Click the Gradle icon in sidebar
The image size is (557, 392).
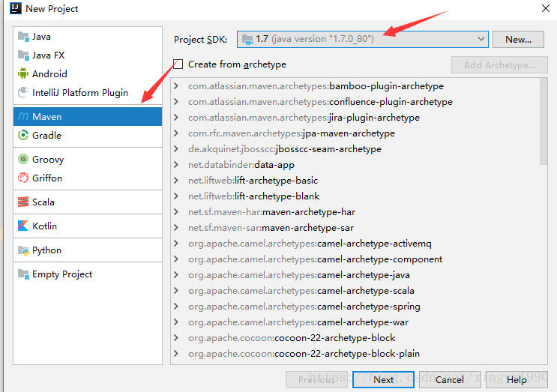coord(22,136)
